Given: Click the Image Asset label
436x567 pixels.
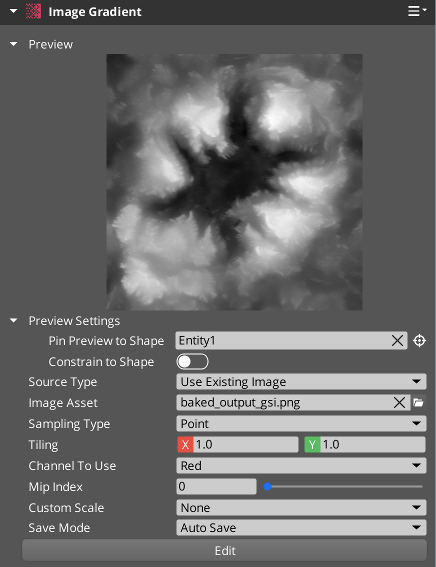Looking at the screenshot, I should pyautogui.click(x=63, y=403).
